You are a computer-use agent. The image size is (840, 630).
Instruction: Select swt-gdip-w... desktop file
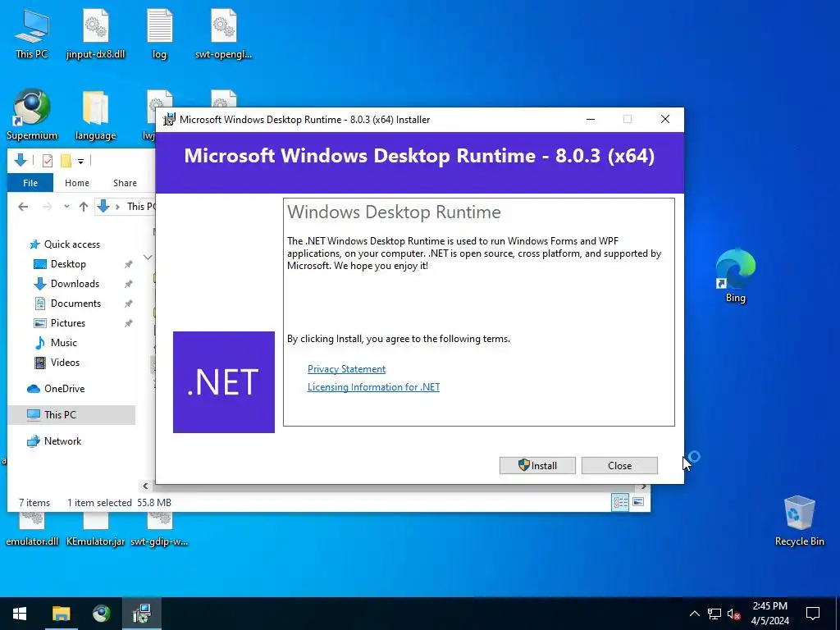pyautogui.click(x=160, y=531)
